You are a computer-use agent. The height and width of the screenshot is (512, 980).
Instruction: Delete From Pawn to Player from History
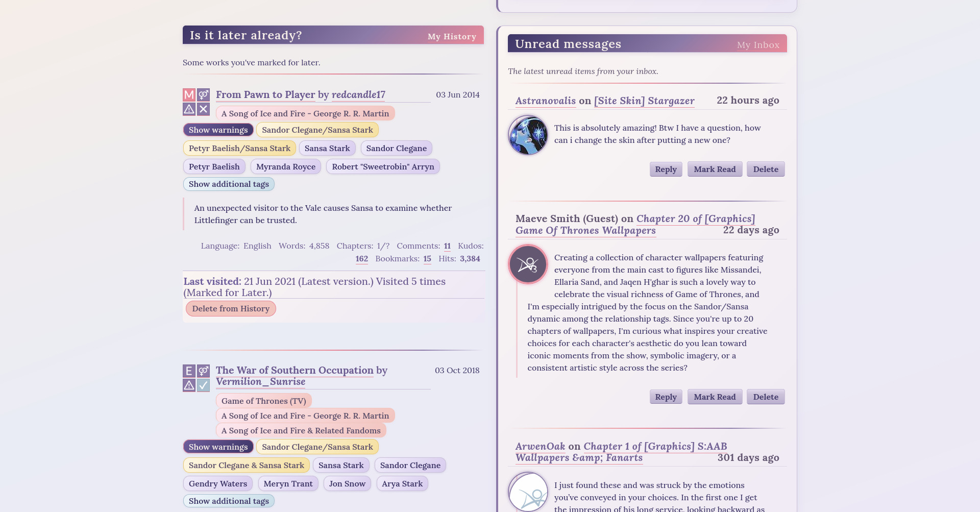pyautogui.click(x=231, y=308)
